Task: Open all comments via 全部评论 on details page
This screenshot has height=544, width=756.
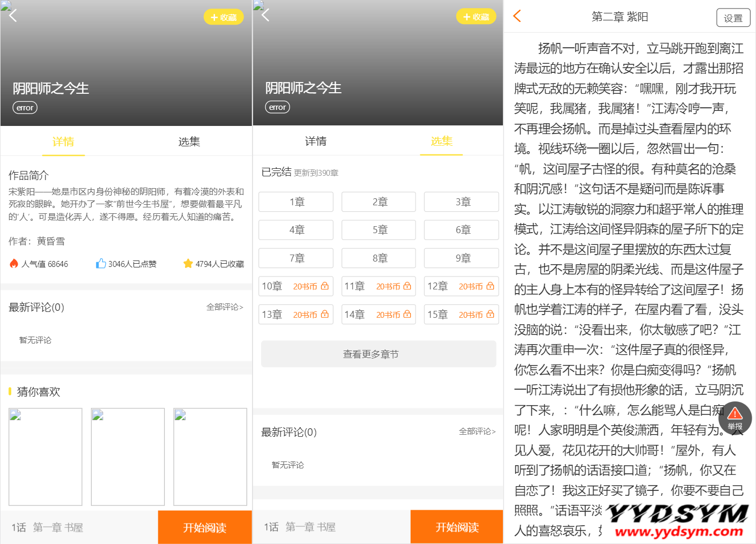Action: [225, 307]
